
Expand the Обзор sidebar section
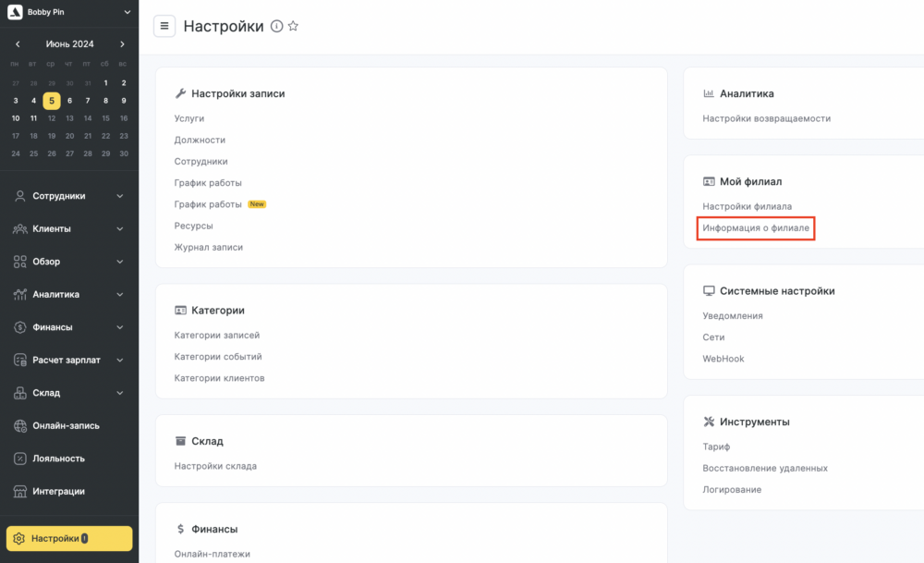pyautogui.click(x=120, y=262)
